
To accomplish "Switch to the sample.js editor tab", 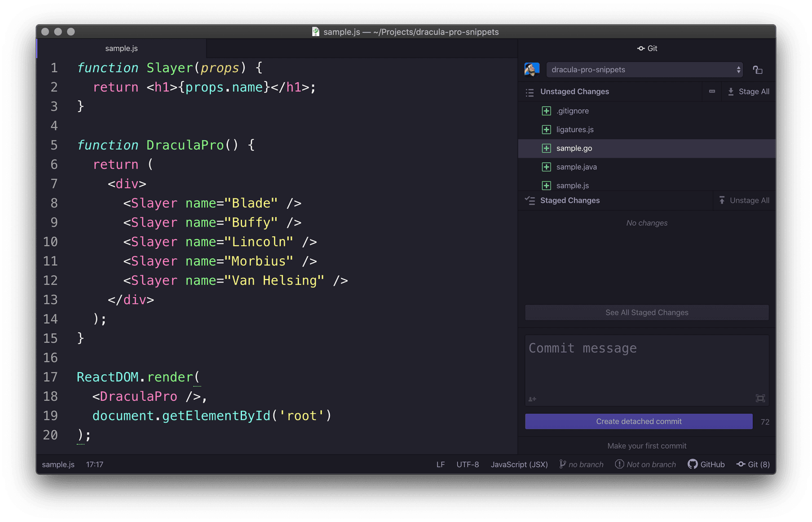I will tap(121, 48).
